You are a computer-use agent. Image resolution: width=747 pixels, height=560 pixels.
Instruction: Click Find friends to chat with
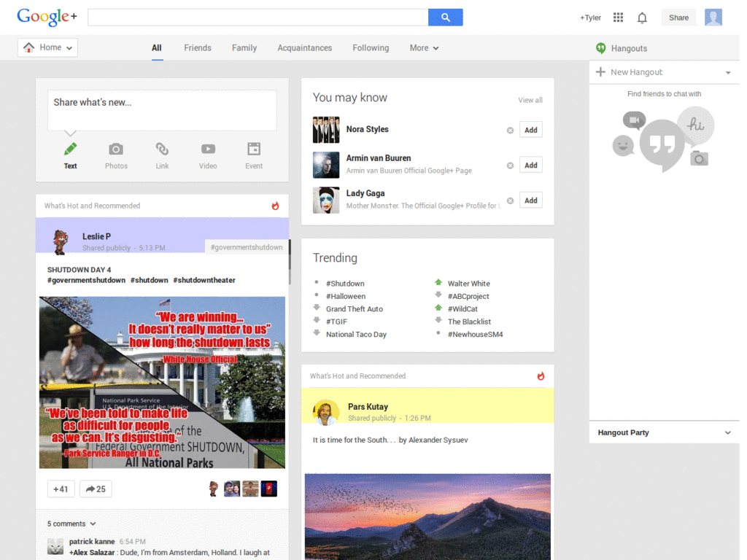664,94
